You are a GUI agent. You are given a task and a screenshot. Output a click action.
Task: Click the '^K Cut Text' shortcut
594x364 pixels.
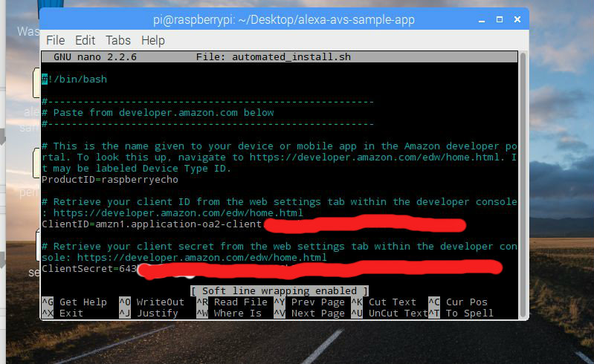[384, 302]
